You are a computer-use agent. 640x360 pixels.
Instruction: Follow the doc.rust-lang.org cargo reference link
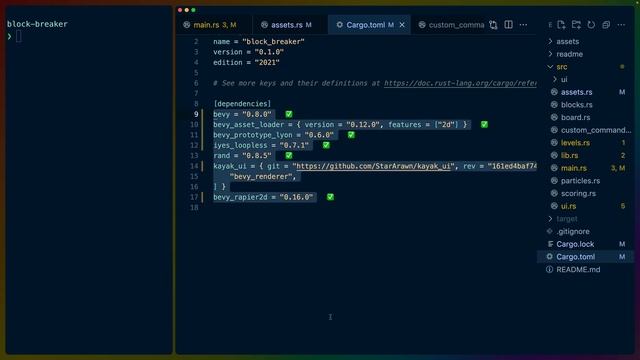tap(460, 83)
